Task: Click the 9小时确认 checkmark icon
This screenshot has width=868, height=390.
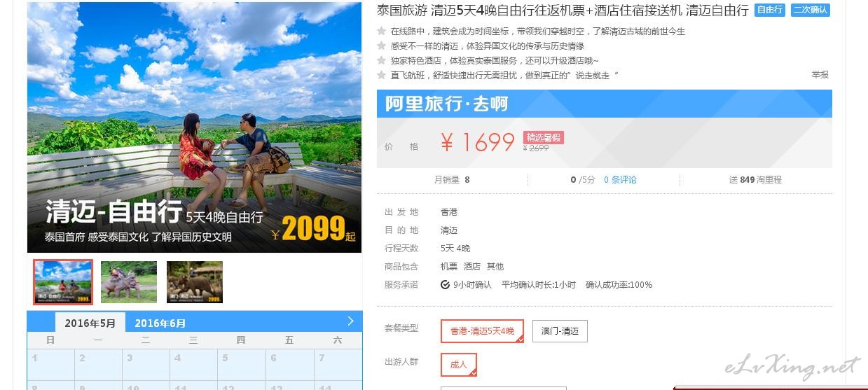Action: pyautogui.click(x=445, y=285)
